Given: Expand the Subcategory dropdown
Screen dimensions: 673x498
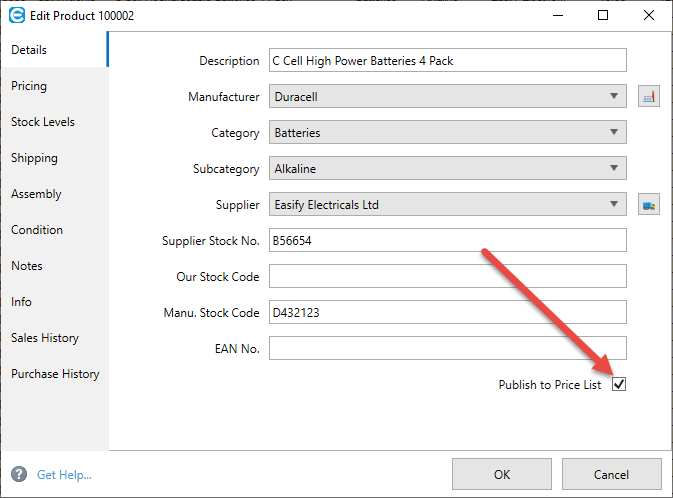Looking at the screenshot, I should tap(613, 169).
